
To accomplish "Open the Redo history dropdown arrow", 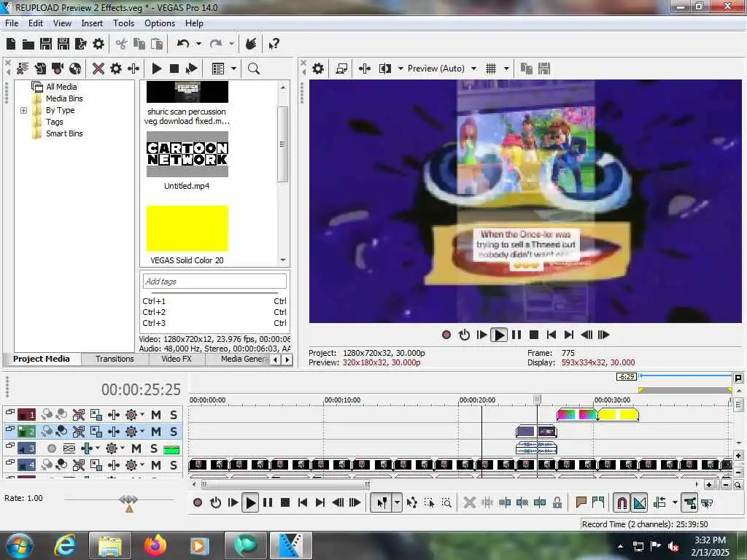I will click(x=231, y=44).
